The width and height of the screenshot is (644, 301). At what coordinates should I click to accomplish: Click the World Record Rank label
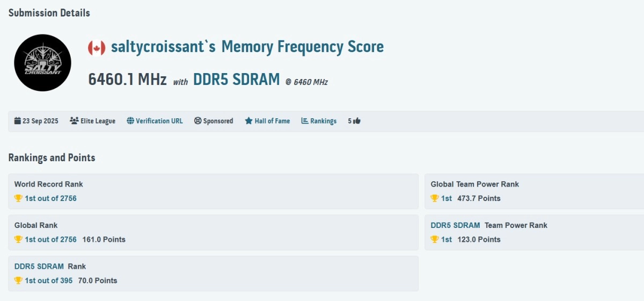pos(49,184)
